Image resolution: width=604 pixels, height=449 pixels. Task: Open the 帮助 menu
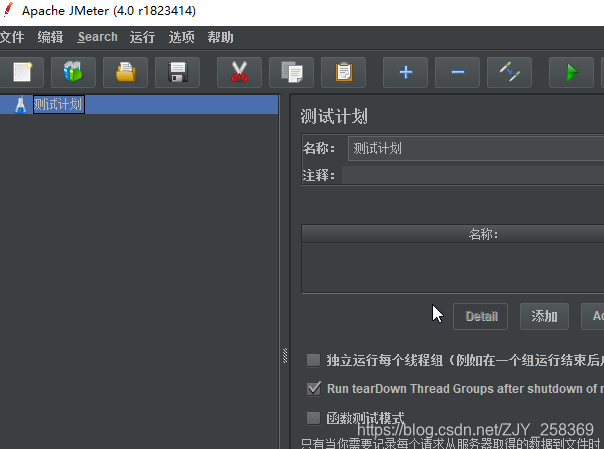click(x=220, y=37)
